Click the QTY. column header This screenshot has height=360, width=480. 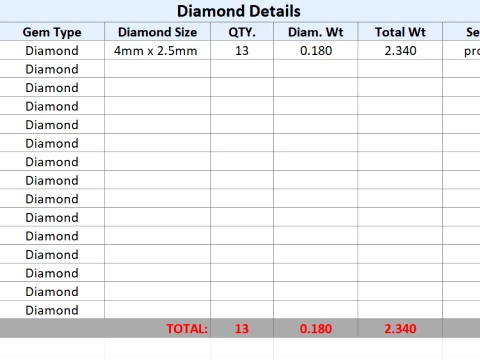coord(242,32)
